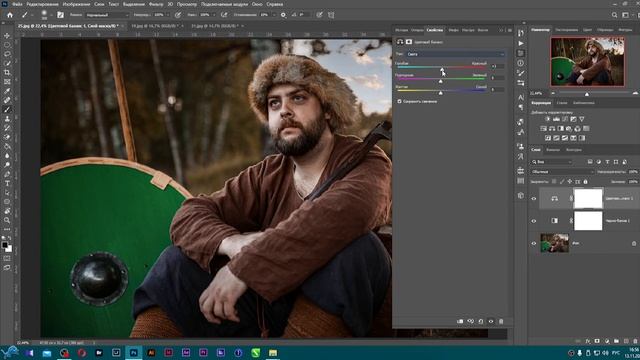
Task: Select the Type tool (T)
Action: coord(7,184)
